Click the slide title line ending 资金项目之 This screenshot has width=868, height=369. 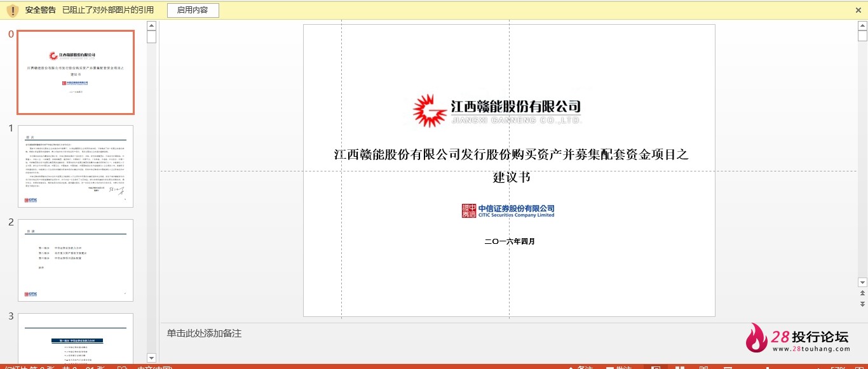coord(512,154)
